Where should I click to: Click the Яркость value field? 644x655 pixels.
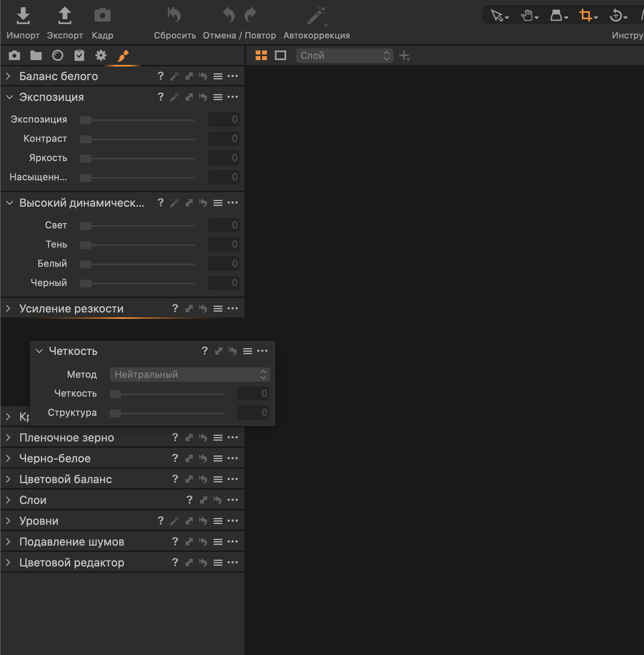point(223,158)
